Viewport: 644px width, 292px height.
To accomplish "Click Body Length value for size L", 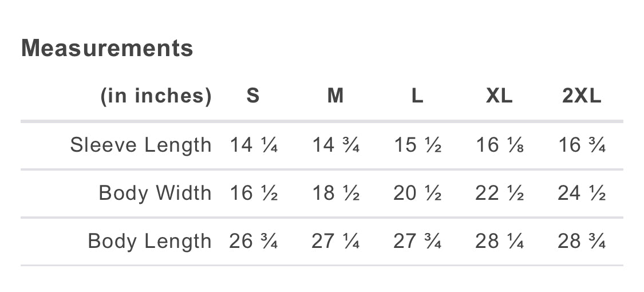I will [417, 241].
